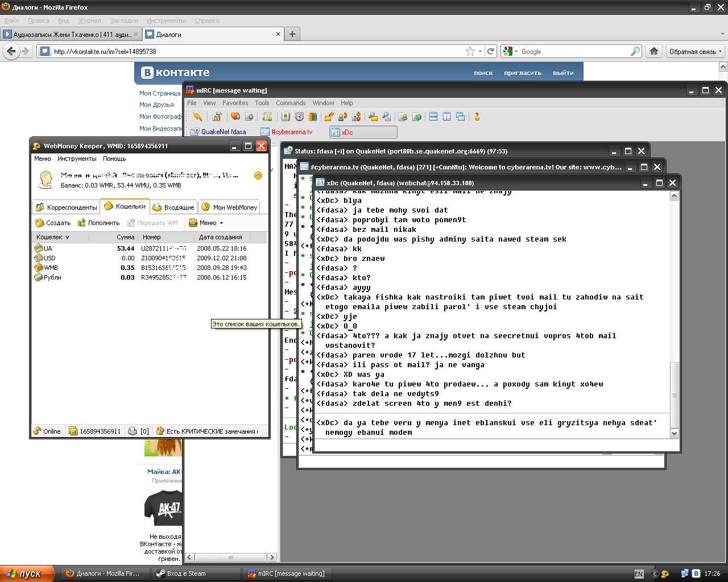The image size is (728, 582).
Task: Tile mIRC windows vertically
Action: point(447,117)
